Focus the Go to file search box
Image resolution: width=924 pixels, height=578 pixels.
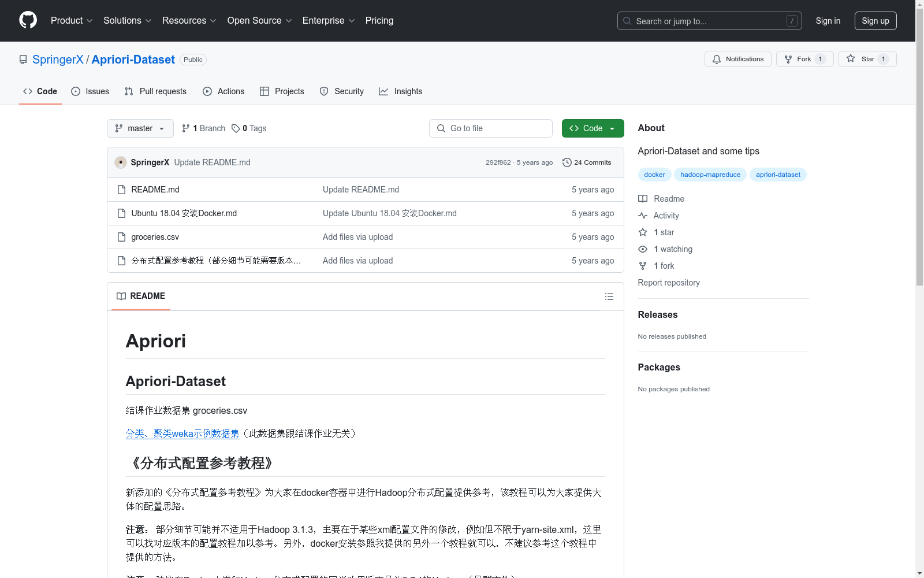point(491,128)
